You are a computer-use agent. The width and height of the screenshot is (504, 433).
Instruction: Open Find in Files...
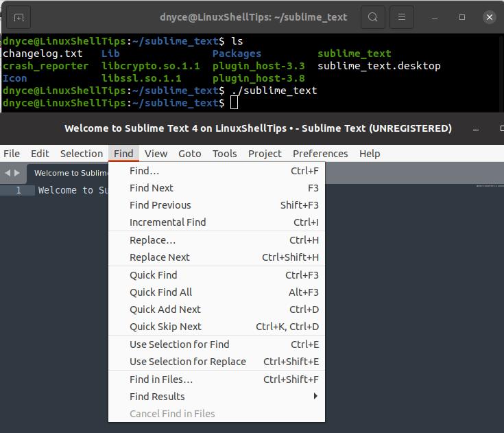tap(217, 379)
